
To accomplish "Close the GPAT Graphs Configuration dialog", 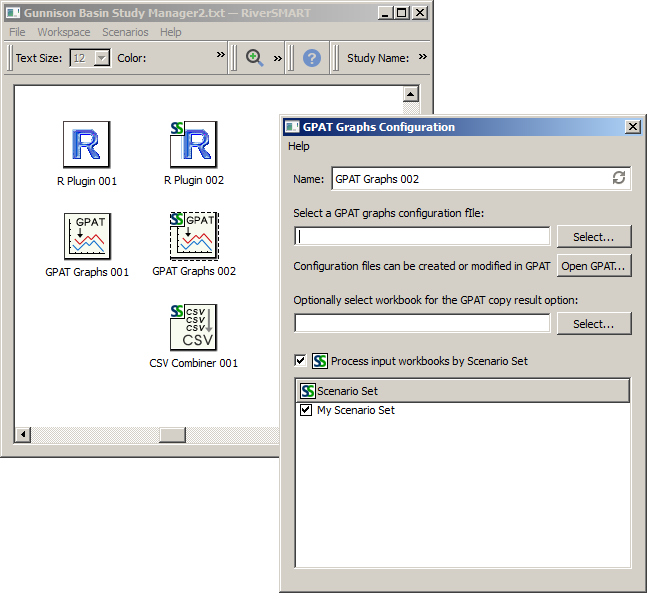I will tap(633, 127).
